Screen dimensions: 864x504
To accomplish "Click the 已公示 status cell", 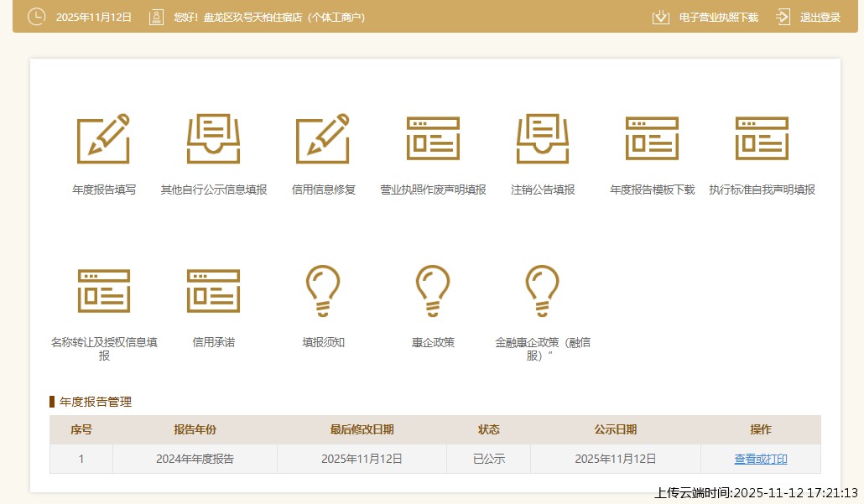I will [488, 459].
